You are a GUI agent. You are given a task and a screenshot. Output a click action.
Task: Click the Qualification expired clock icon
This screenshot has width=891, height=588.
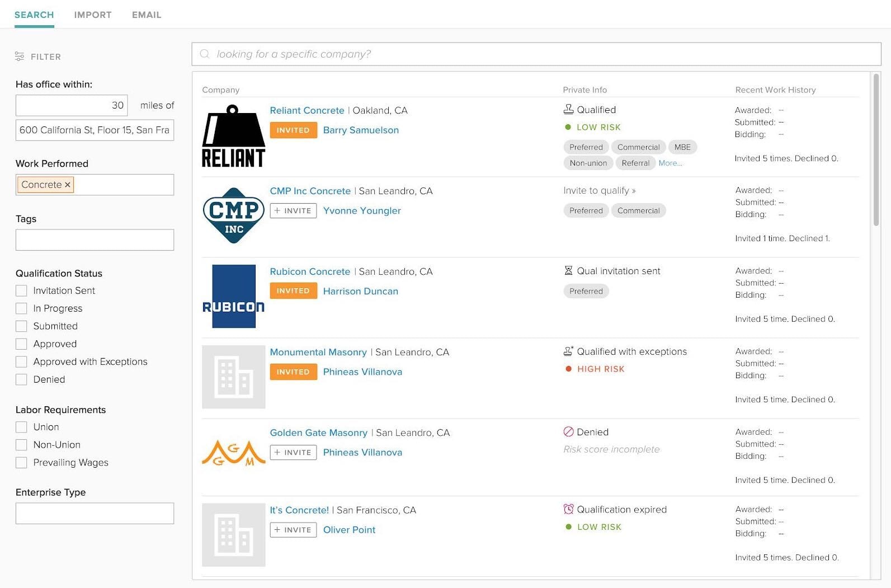(x=568, y=509)
